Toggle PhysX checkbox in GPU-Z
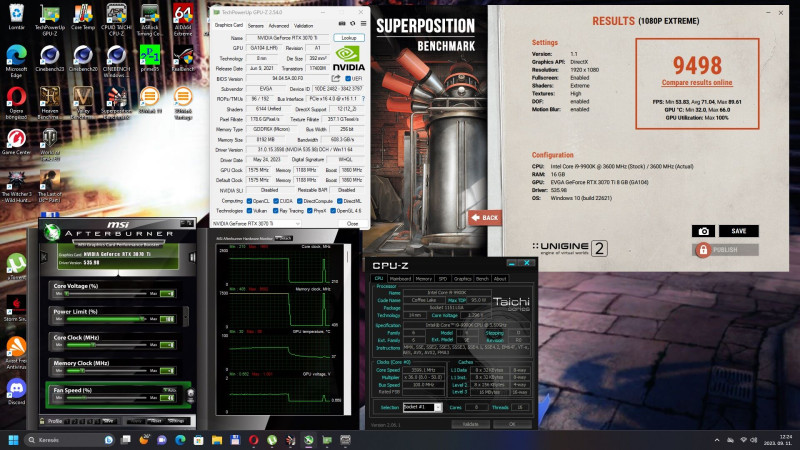This screenshot has width=800, height=450. point(310,211)
